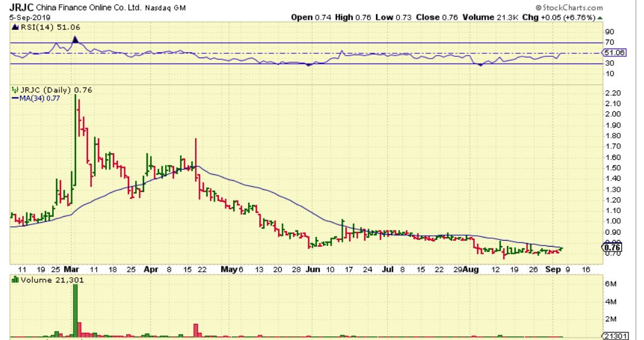The height and width of the screenshot is (340, 644).
Task: Click the 0.76 current price tag
Action: click(x=612, y=247)
